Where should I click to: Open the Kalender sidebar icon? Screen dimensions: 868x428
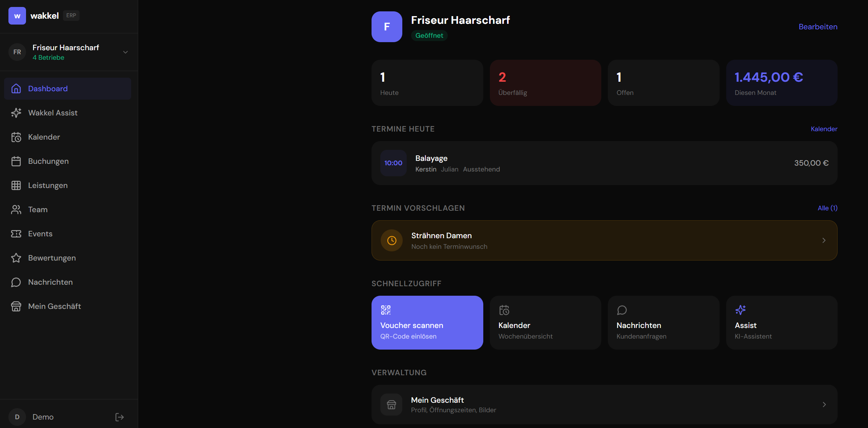pyautogui.click(x=16, y=137)
